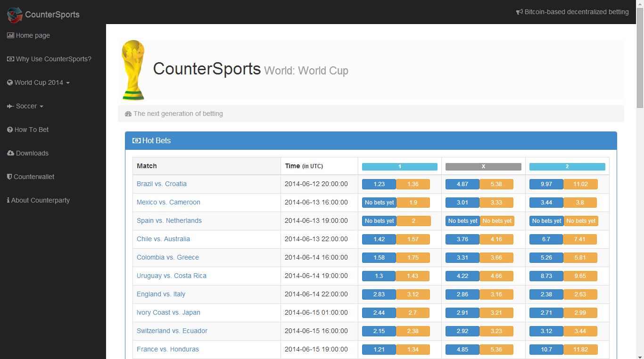644x359 pixels.
Task: Click the 1.36 orange odds for Brazil vs. Croatia
Action: coord(413,184)
